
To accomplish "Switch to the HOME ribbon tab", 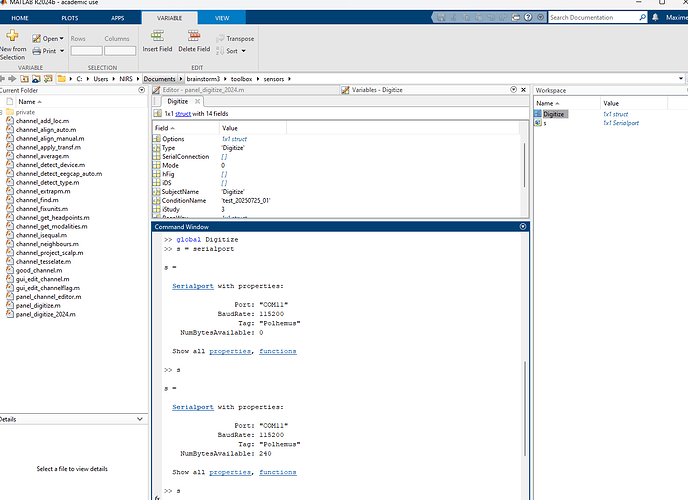I will click(20, 18).
